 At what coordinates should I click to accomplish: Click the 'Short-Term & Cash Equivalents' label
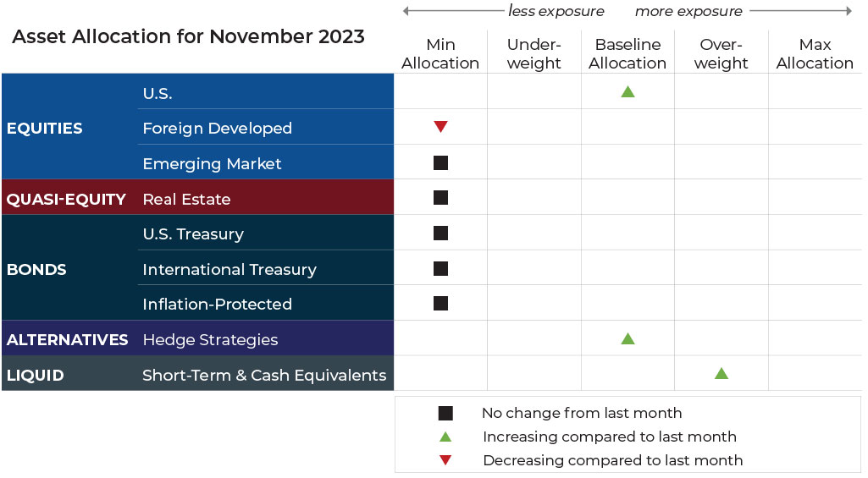coord(264,375)
